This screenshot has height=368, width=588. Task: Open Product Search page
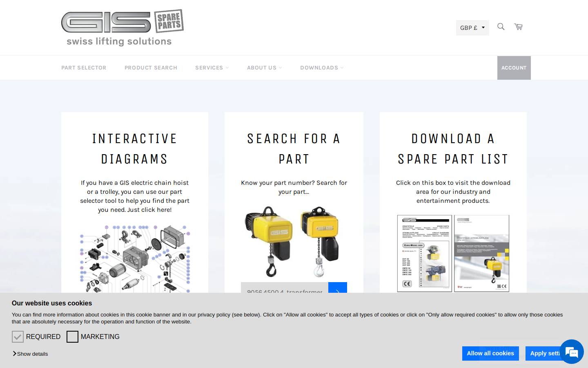(x=151, y=68)
